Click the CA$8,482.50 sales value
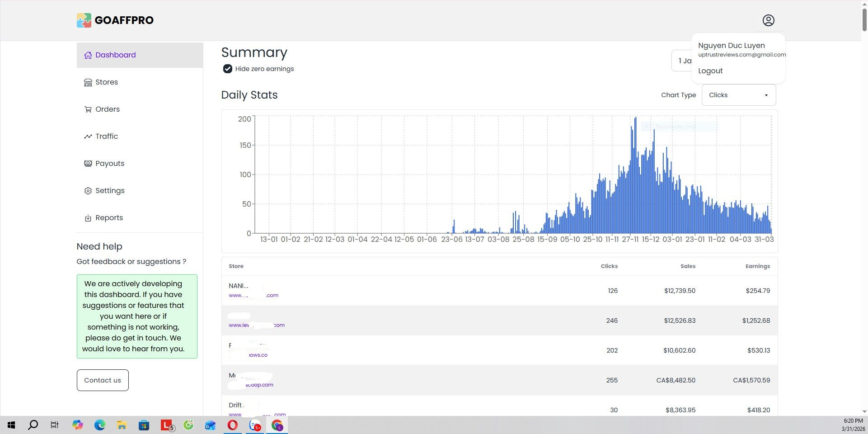Viewport: 868px width, 434px height. pyautogui.click(x=676, y=380)
